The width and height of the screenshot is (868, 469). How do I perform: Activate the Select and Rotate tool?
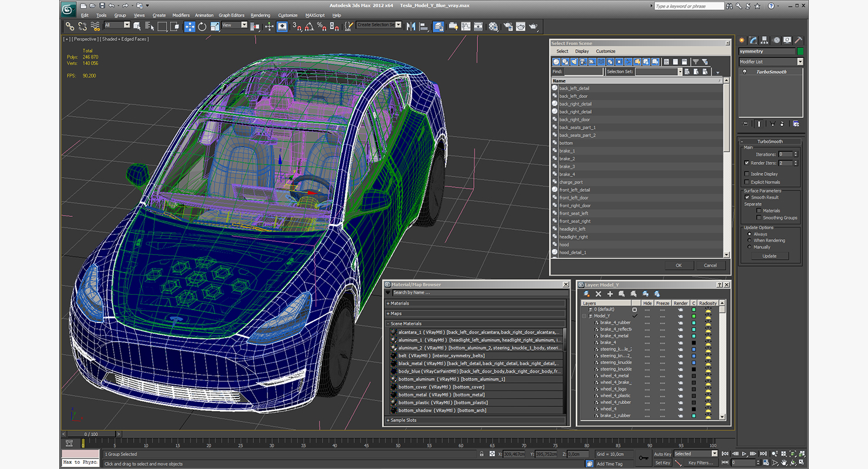[x=202, y=26]
